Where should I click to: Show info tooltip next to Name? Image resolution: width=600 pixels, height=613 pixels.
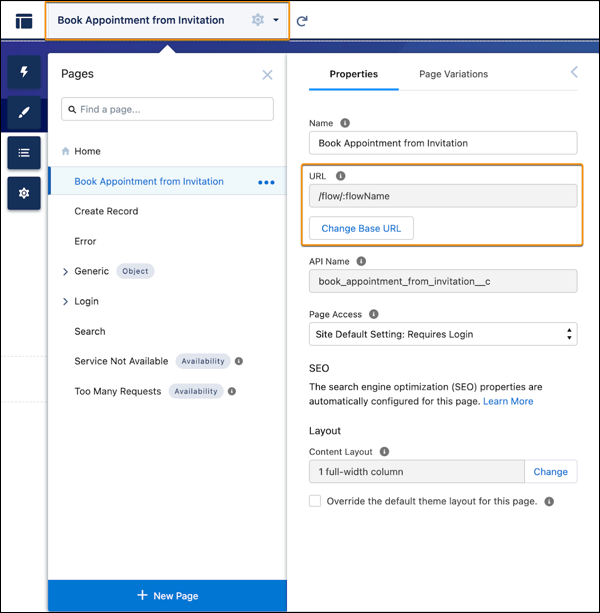point(345,123)
